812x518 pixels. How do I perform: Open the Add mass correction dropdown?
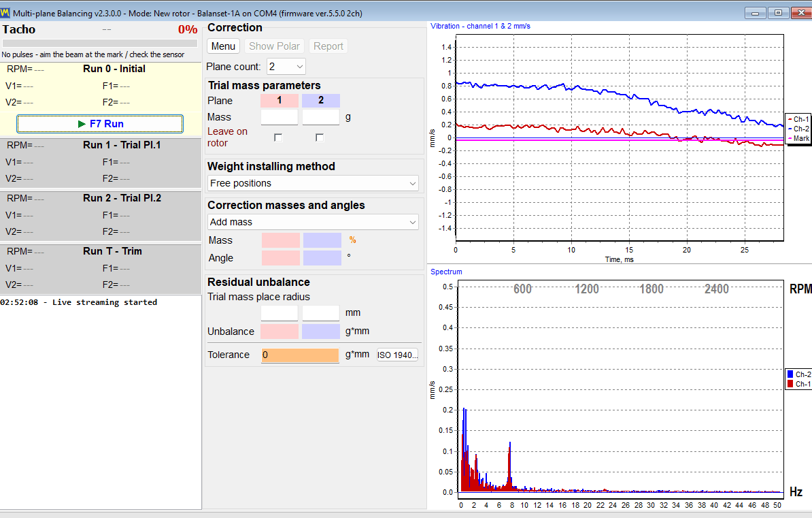coord(313,222)
